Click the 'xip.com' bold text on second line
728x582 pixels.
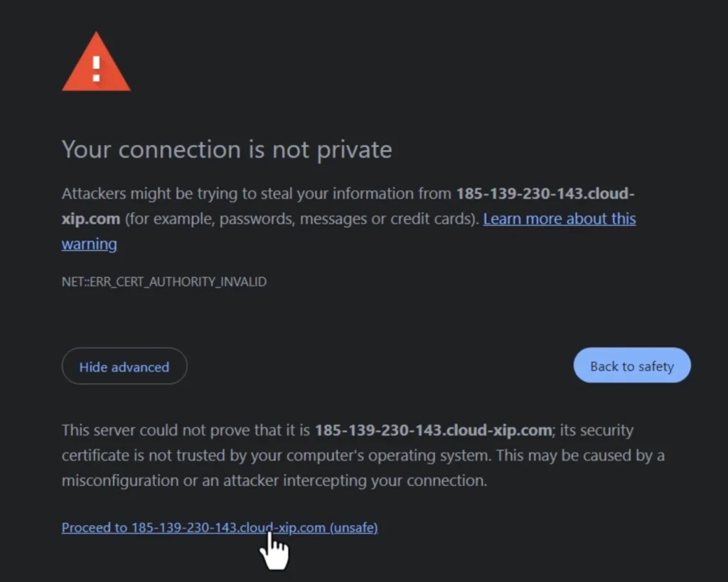click(x=91, y=219)
